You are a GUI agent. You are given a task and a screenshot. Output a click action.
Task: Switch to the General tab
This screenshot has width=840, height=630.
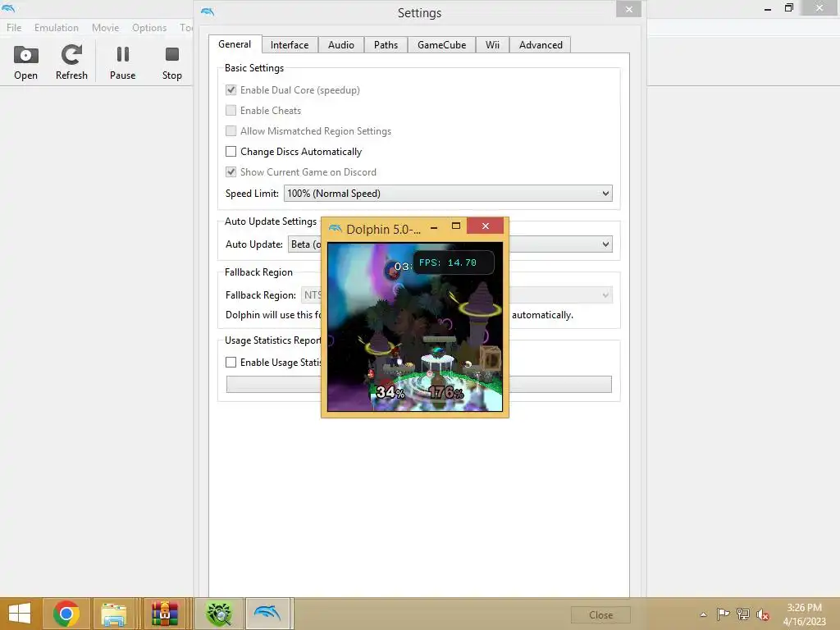pos(235,44)
